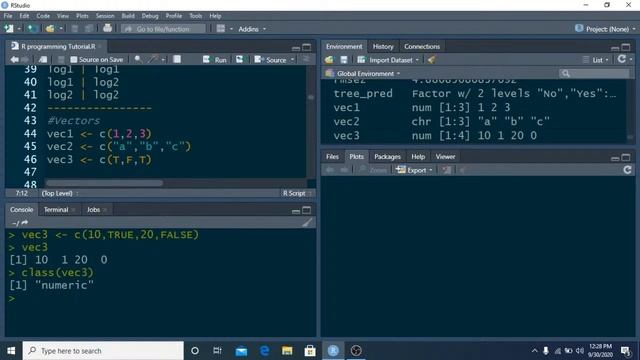640x360 pixels.
Task: Switch to the History tab
Action: pos(383,47)
